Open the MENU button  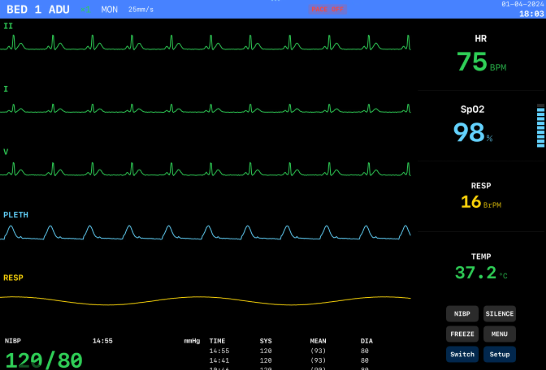[x=499, y=334]
